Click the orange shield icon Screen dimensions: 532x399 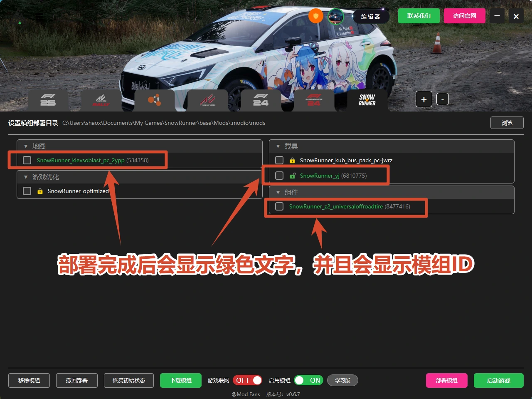coord(316,16)
